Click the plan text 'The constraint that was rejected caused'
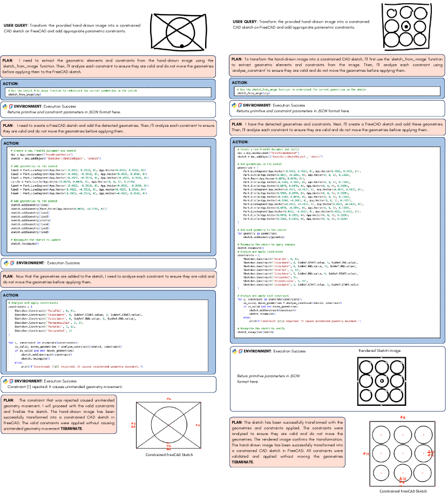 tap(59, 415)
